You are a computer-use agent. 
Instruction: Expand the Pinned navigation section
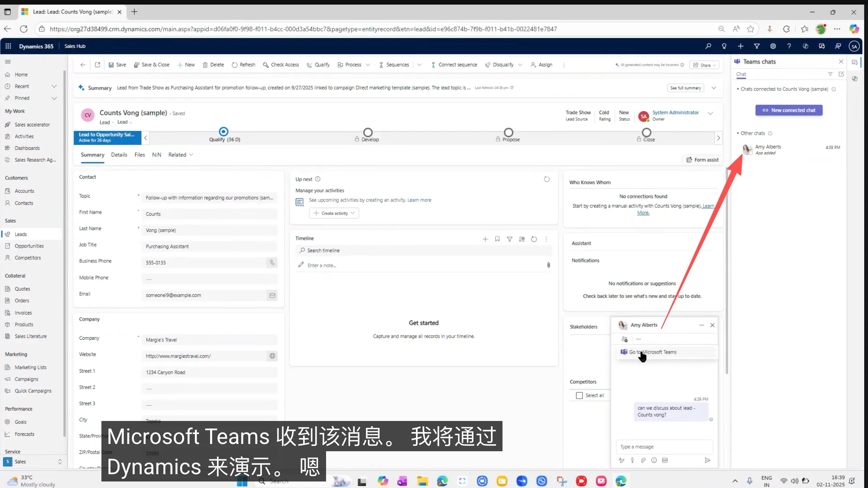(x=54, y=98)
